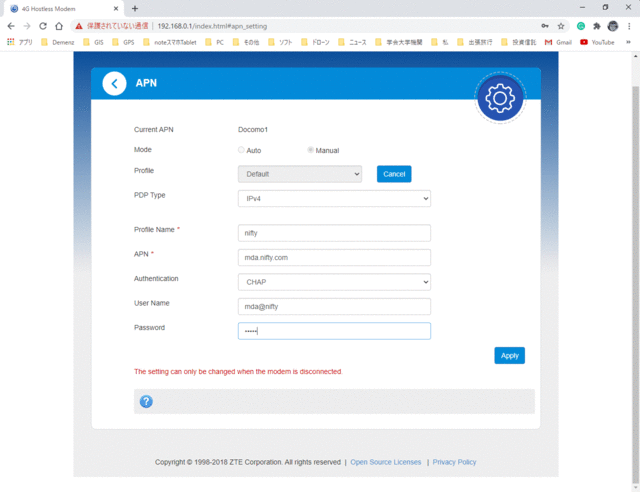Click the browser forward arrow
Viewport: 640px width, 492px height.
coord(27,26)
